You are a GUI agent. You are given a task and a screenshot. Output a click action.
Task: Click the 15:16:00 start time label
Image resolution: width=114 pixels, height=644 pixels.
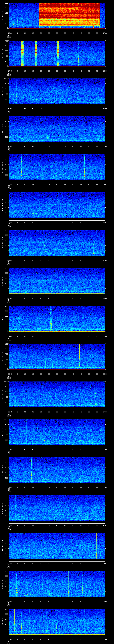[9, 33]
